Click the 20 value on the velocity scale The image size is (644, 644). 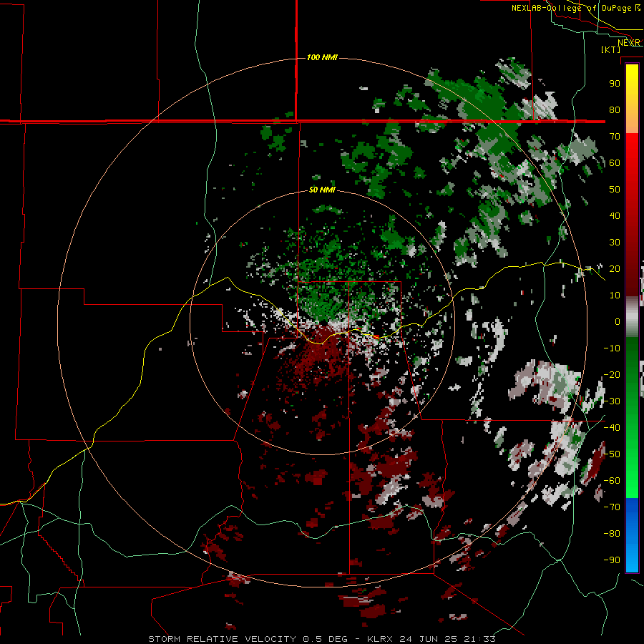coord(615,268)
